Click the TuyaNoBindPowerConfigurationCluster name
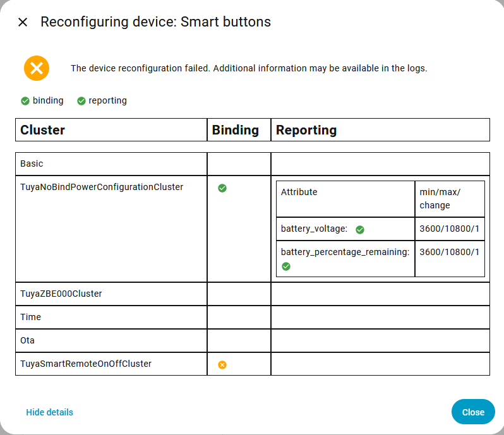Viewport: 504px width, 435px height. click(x=102, y=187)
